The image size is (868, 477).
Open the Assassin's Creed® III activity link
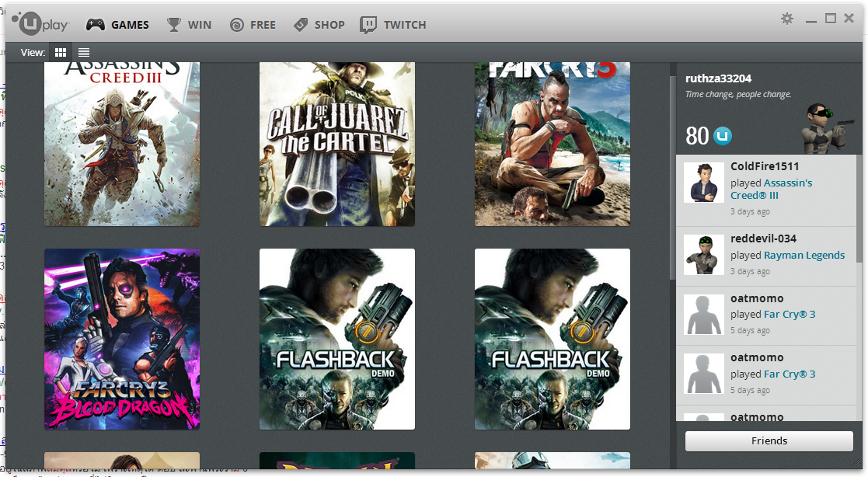click(771, 190)
